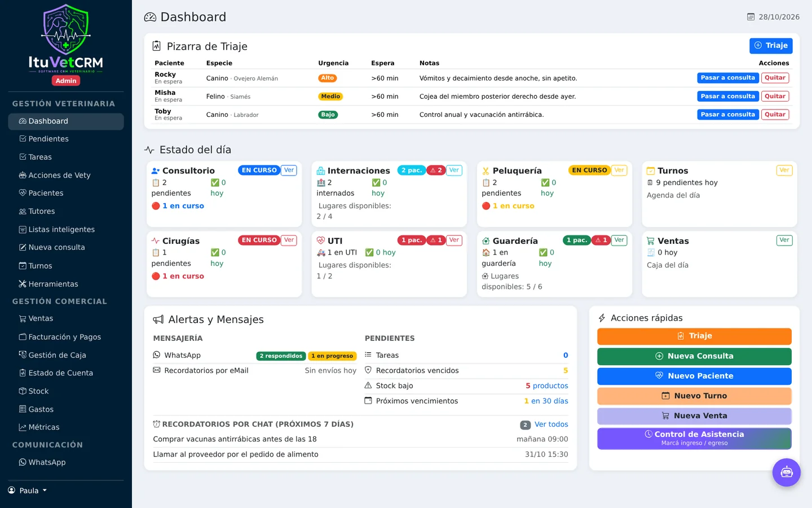Click the Pizarra de Triaje clipboard icon

157,46
